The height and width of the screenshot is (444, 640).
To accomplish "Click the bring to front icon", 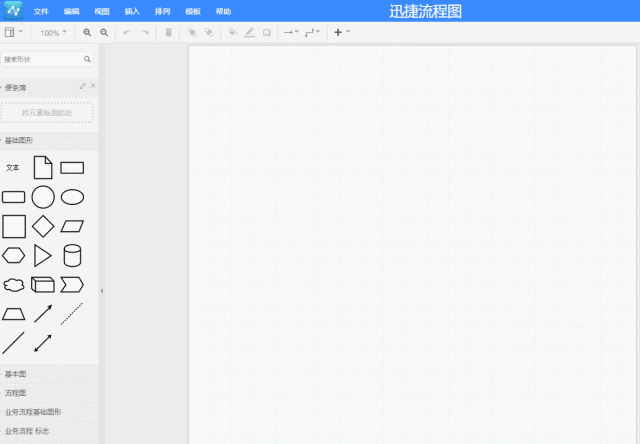I will [x=192, y=32].
